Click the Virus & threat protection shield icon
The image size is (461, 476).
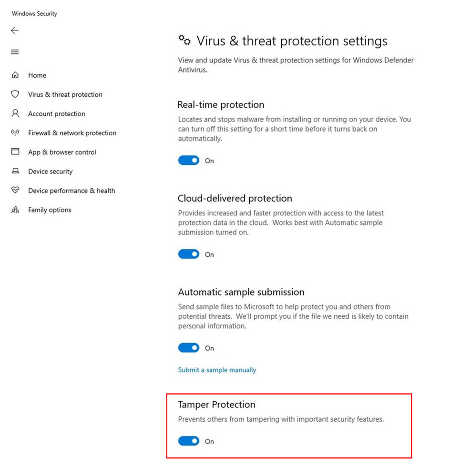coord(15,94)
